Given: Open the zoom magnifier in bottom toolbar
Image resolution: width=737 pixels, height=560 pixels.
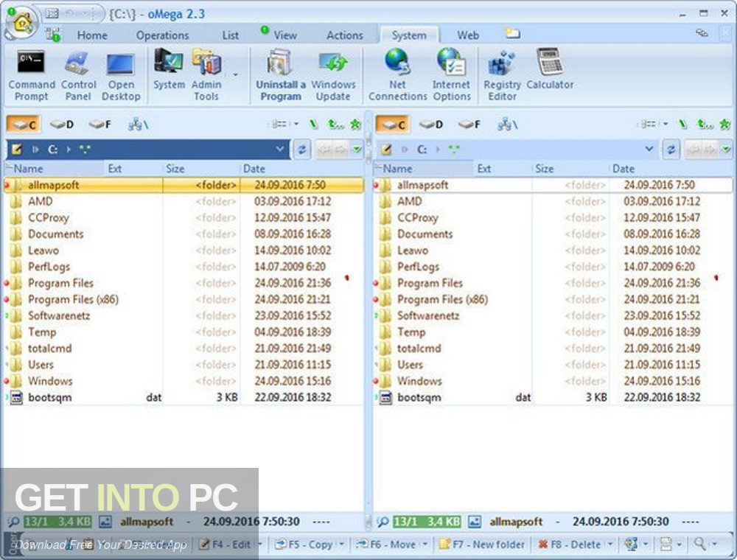Looking at the screenshot, I should pyautogui.click(x=700, y=544).
